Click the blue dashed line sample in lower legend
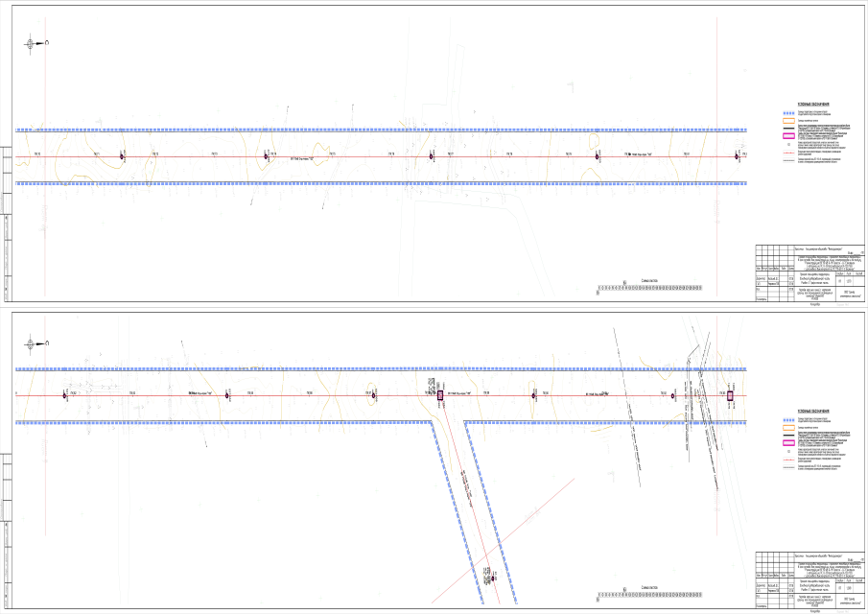 coord(788,419)
